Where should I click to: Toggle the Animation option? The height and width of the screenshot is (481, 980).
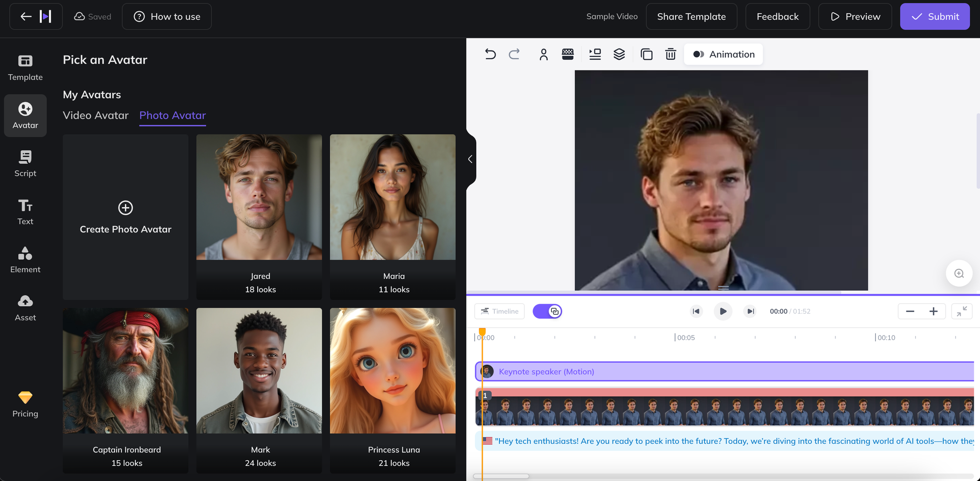point(723,54)
